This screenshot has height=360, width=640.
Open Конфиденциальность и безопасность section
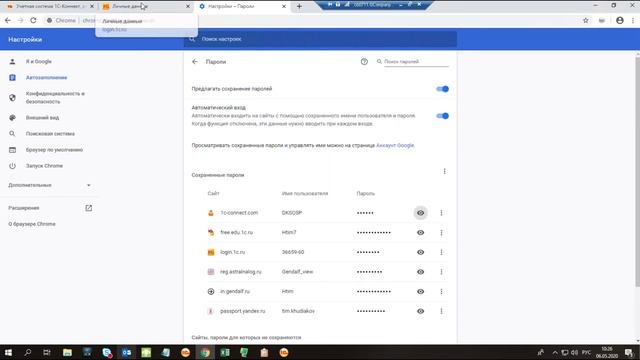(55, 98)
